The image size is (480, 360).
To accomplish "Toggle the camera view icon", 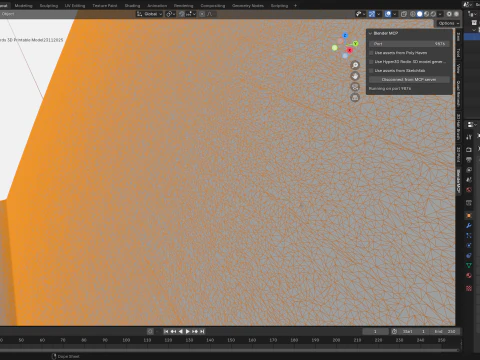I will click(355, 87).
